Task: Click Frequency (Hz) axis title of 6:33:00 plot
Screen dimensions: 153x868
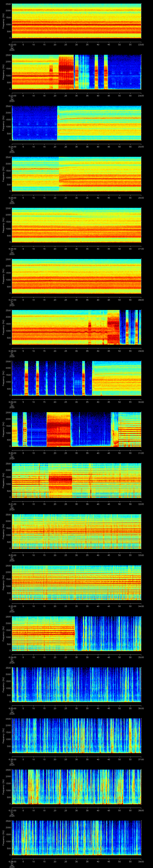Action: click(3, 582)
